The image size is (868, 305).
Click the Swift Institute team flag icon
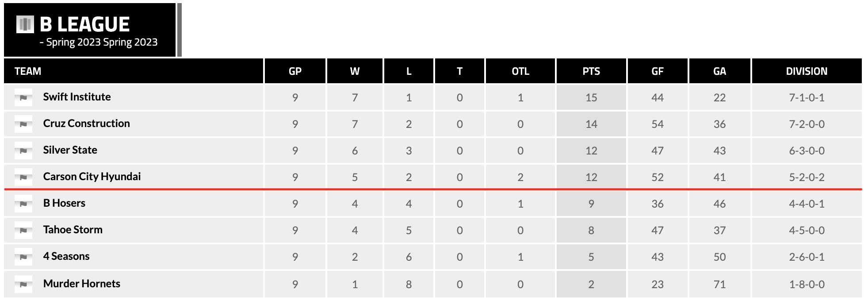click(23, 97)
